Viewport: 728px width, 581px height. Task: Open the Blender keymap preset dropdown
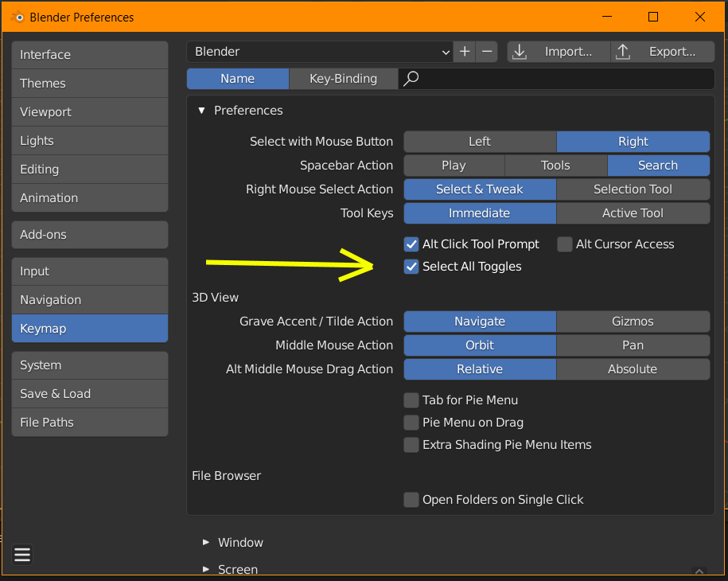click(x=320, y=52)
